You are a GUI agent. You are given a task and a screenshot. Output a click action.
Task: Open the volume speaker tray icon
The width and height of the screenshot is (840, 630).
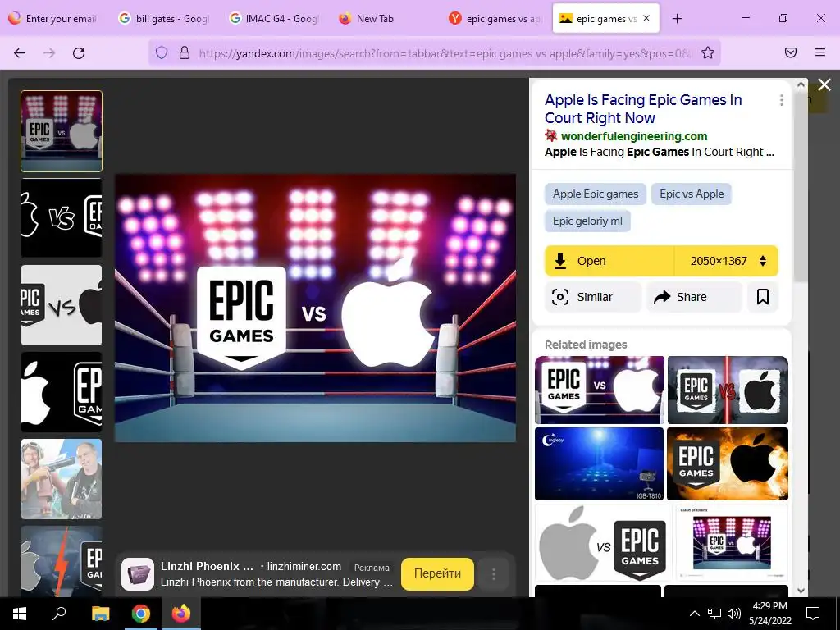point(734,614)
